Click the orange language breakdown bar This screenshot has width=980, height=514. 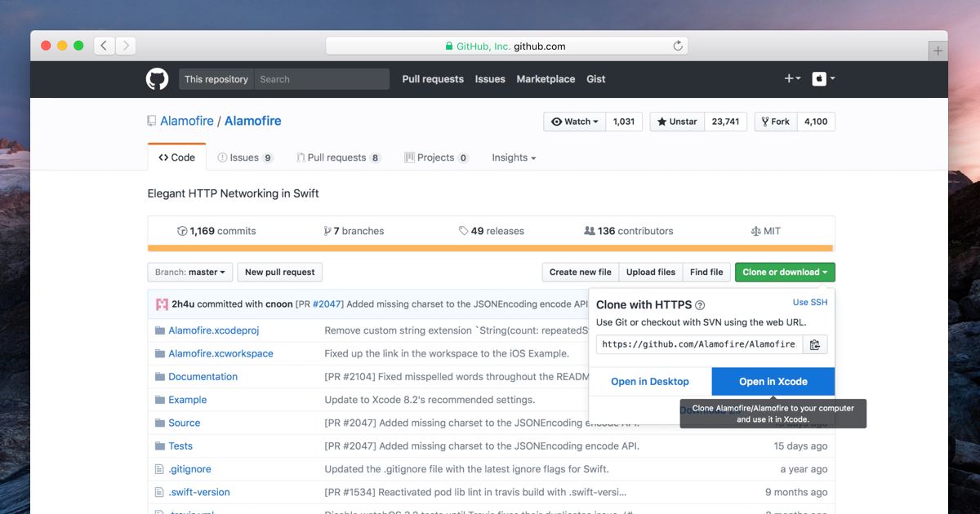coord(490,248)
